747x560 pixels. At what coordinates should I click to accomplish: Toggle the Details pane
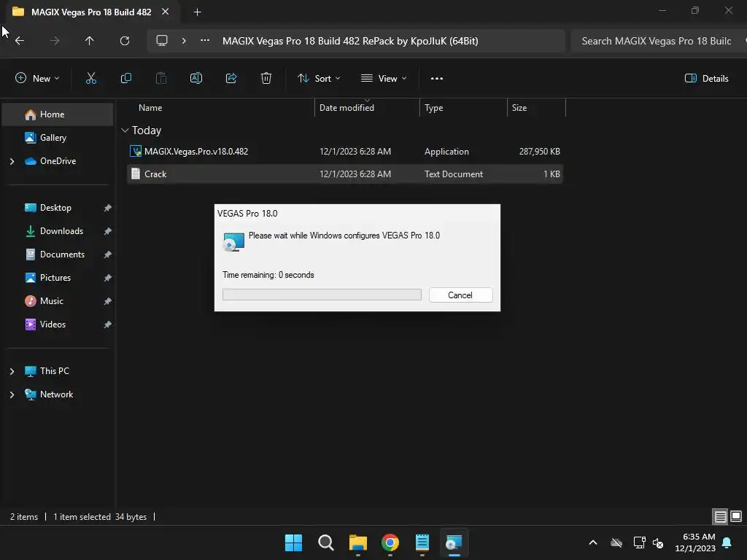click(706, 79)
